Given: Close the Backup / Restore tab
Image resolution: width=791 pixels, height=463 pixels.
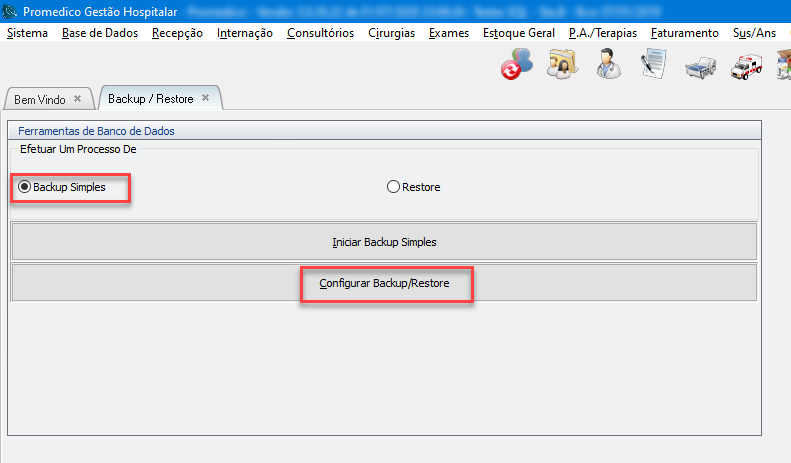Looking at the screenshot, I should (x=205, y=98).
